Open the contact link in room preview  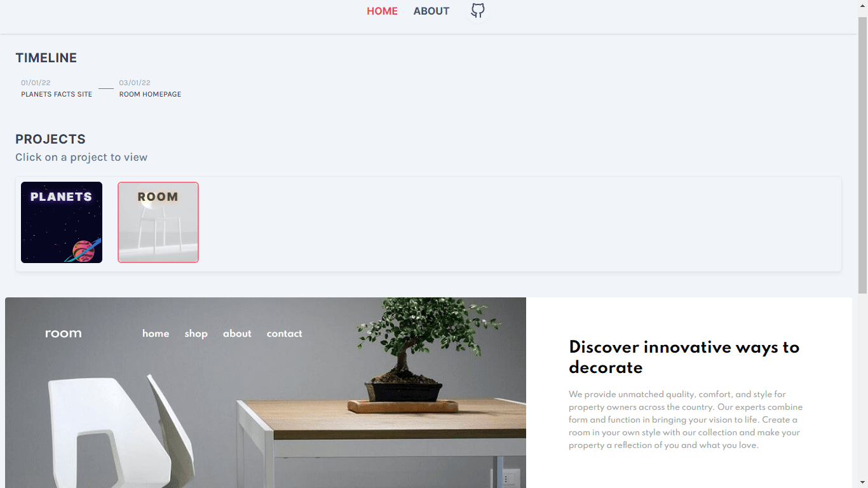(284, 334)
